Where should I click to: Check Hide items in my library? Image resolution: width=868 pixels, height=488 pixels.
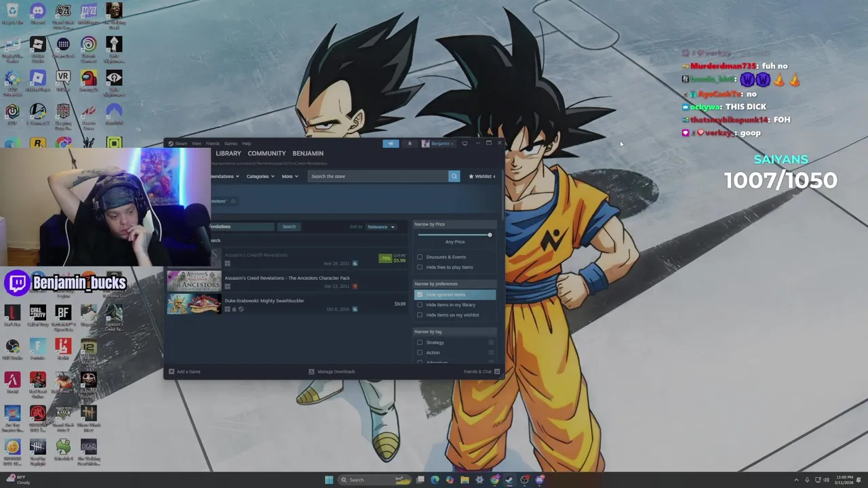(x=420, y=305)
